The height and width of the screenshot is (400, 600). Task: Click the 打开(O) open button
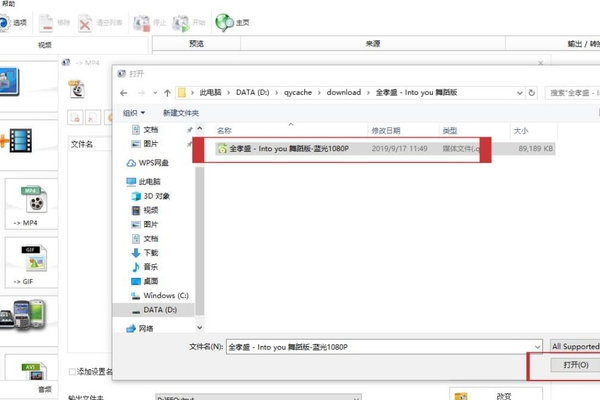click(575, 365)
